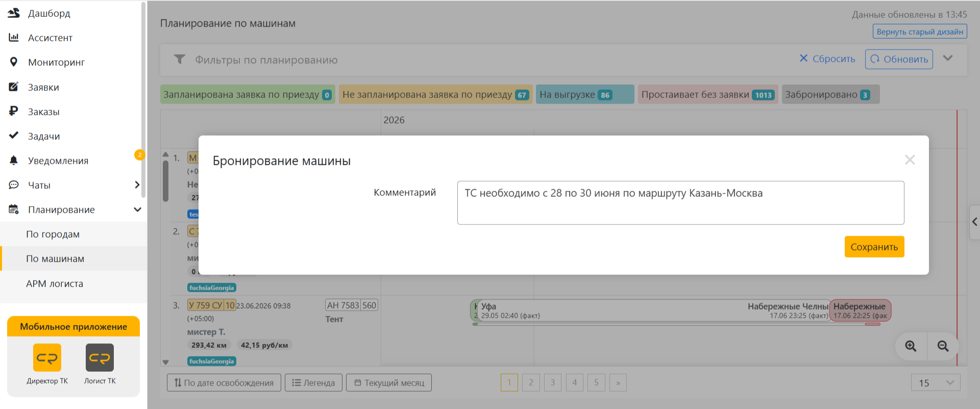
Task: Click the filter funnel icon
Action: [x=180, y=60]
